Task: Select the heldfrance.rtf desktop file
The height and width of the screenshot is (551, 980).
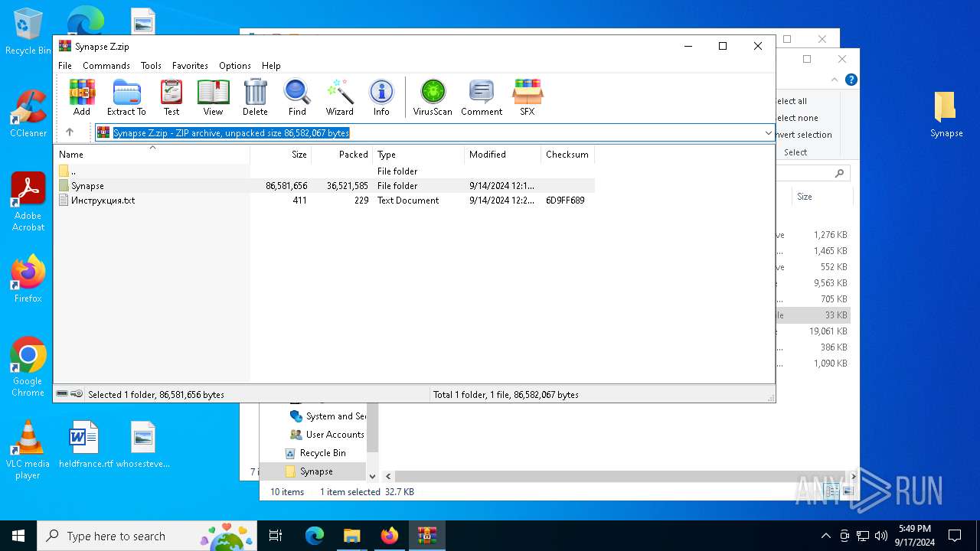Action: [x=85, y=445]
